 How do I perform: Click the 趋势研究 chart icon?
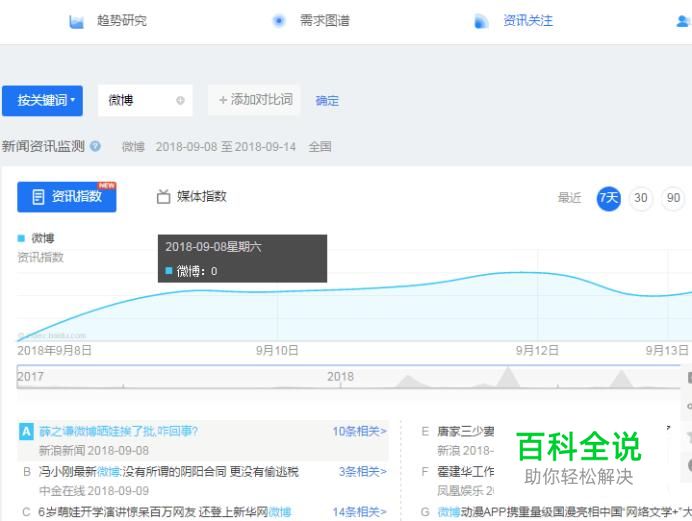click(x=76, y=21)
